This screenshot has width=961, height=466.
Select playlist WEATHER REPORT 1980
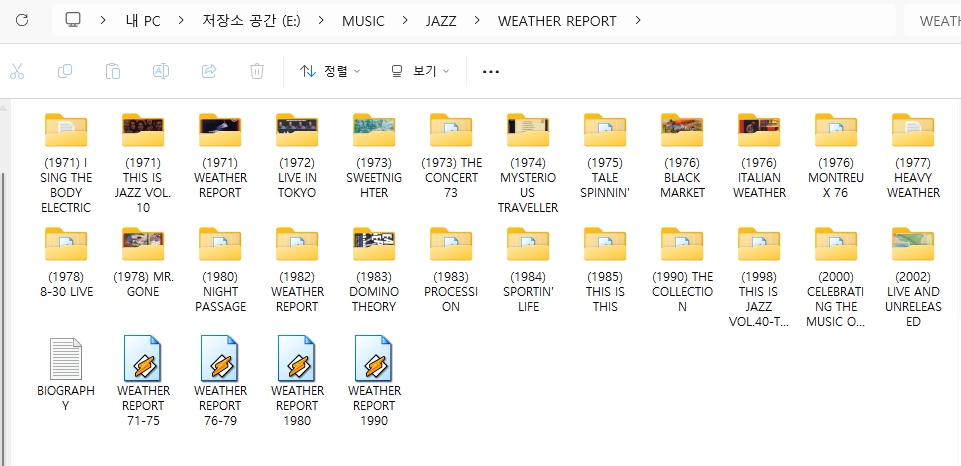coord(297,381)
